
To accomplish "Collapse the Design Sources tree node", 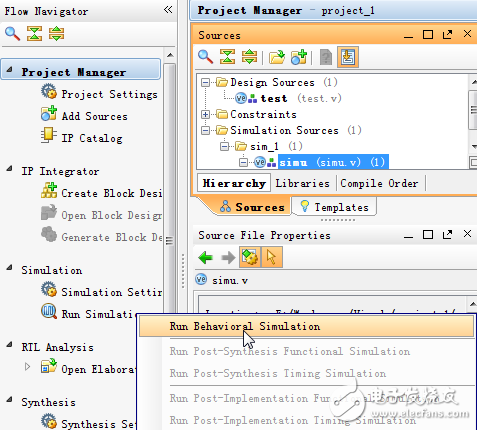I will [x=206, y=82].
